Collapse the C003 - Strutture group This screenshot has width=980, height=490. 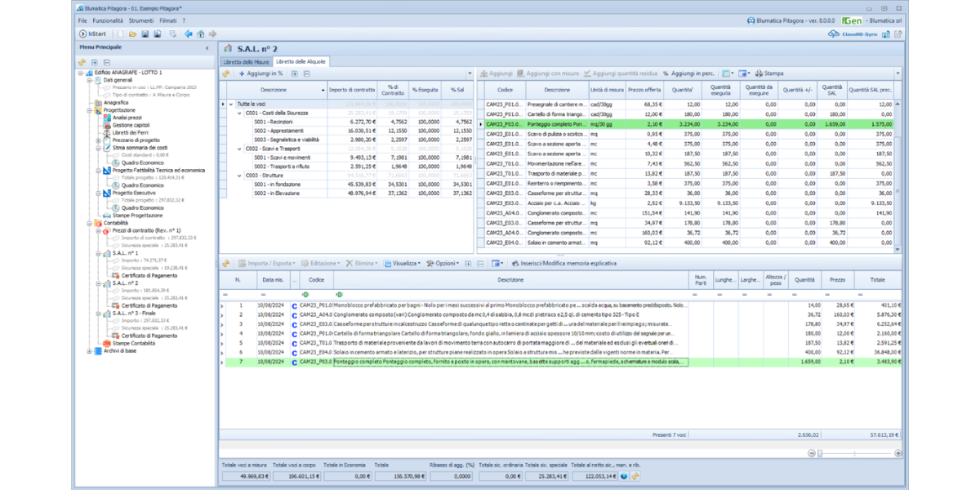point(238,176)
